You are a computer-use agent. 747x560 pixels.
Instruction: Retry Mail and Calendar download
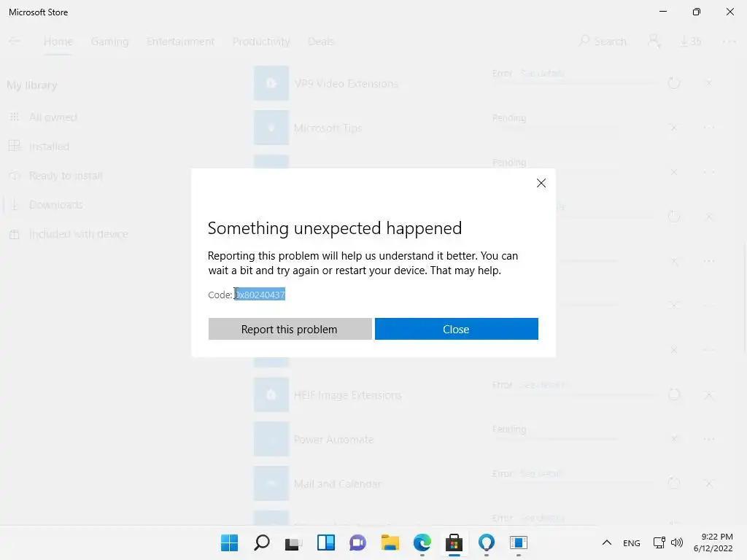tap(673, 483)
